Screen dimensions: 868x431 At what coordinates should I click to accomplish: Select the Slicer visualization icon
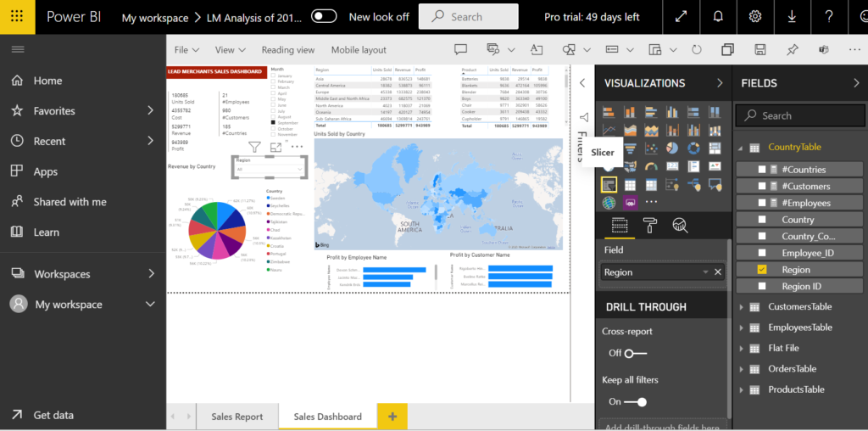click(x=609, y=184)
